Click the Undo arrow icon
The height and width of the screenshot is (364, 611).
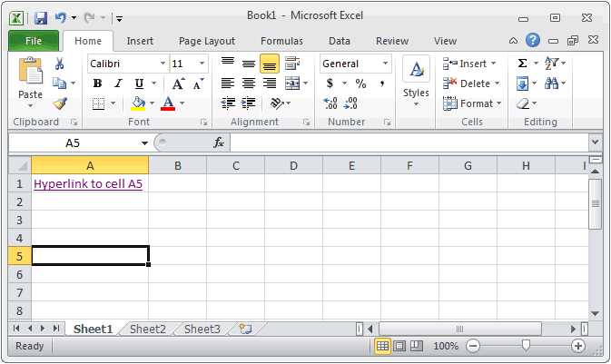(61, 17)
